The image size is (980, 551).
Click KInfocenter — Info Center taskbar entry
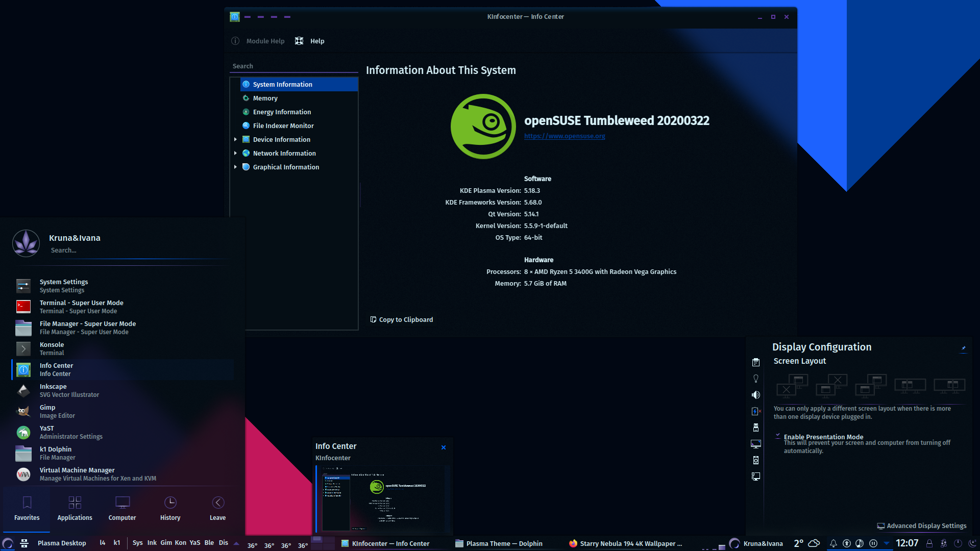point(385,543)
